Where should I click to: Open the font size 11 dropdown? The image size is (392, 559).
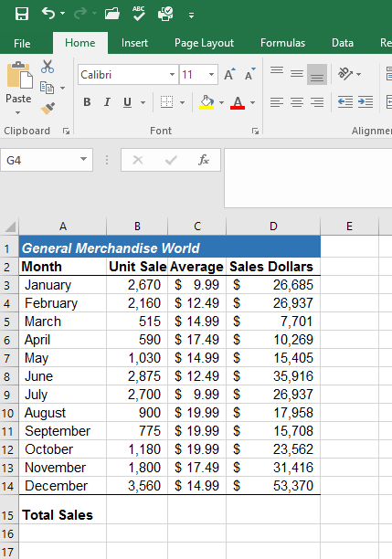[211, 75]
